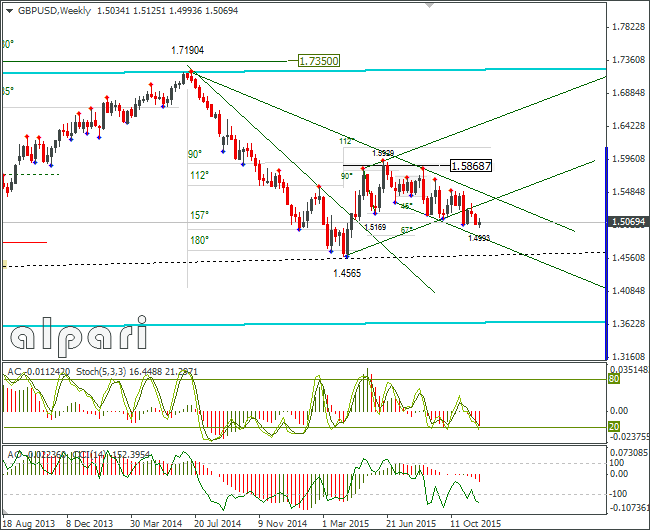Click the 1.71904 high price annotation
The width and height of the screenshot is (650, 530).
[x=187, y=51]
